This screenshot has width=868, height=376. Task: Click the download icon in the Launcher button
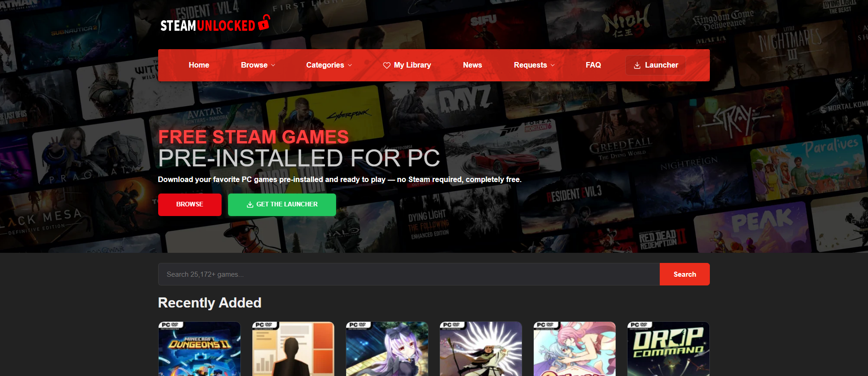click(x=637, y=65)
